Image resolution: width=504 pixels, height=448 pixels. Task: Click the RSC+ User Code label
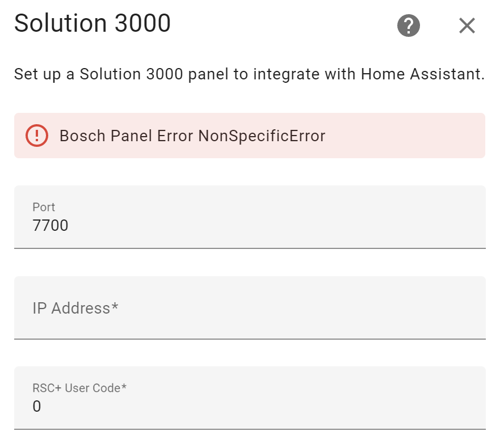tap(79, 388)
